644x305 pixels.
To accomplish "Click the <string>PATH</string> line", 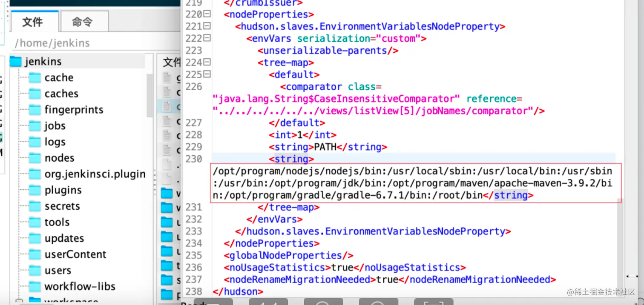I will (x=328, y=147).
